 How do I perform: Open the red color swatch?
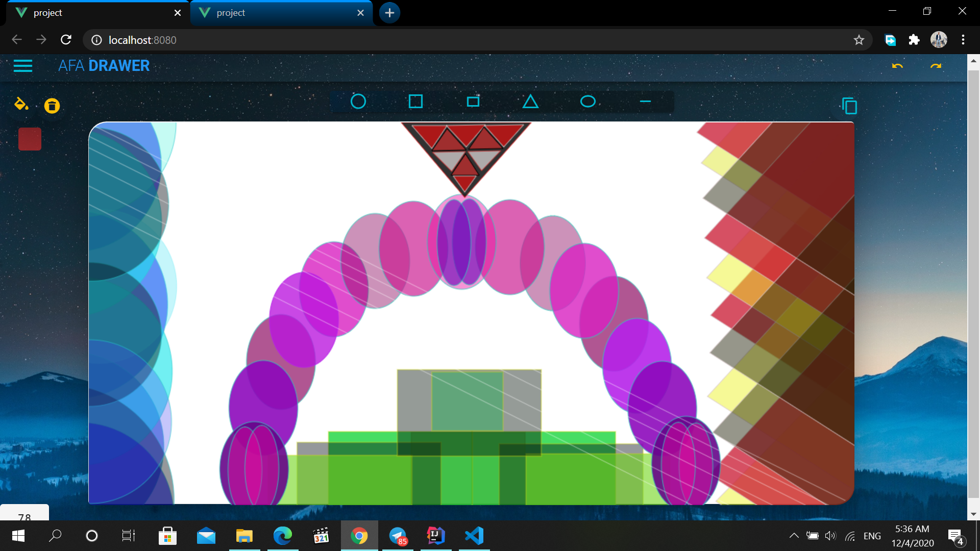click(x=30, y=138)
